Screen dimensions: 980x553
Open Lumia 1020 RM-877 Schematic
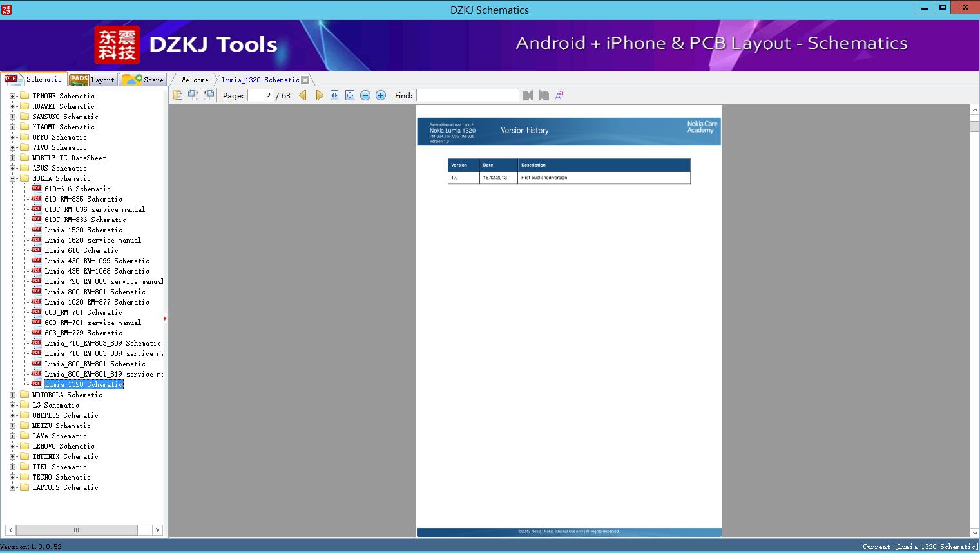[x=97, y=302]
